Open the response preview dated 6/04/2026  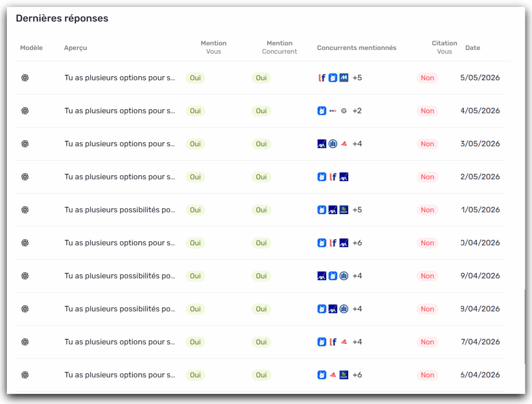coord(120,375)
